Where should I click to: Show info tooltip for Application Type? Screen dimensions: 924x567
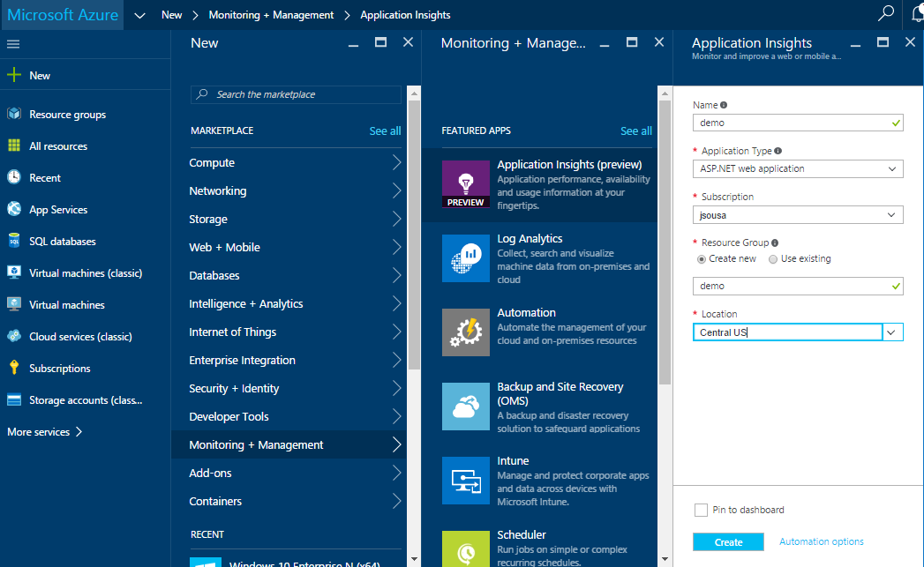point(778,151)
